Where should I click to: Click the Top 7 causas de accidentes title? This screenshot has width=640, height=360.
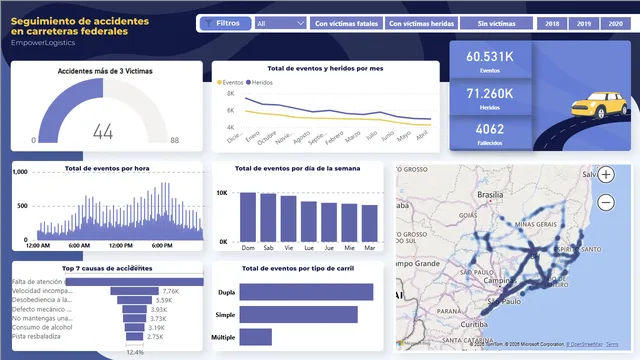[107, 268]
